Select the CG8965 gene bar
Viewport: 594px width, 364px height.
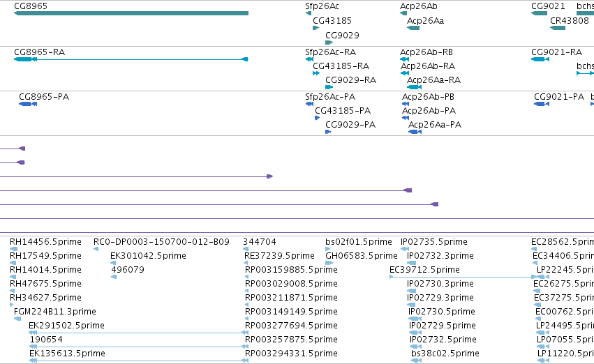pyautogui.click(x=131, y=13)
